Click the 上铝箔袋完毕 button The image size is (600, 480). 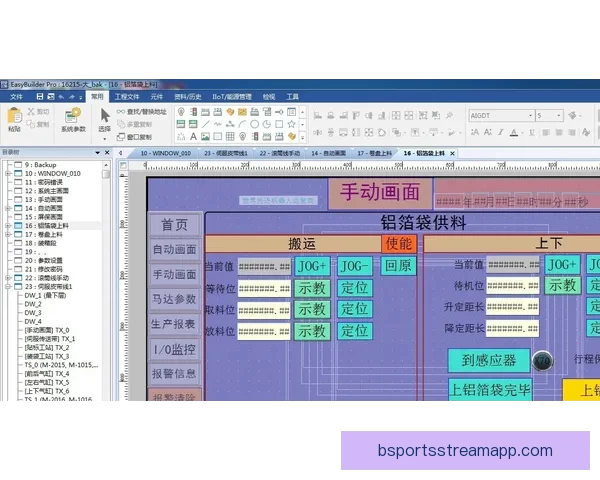click(490, 390)
